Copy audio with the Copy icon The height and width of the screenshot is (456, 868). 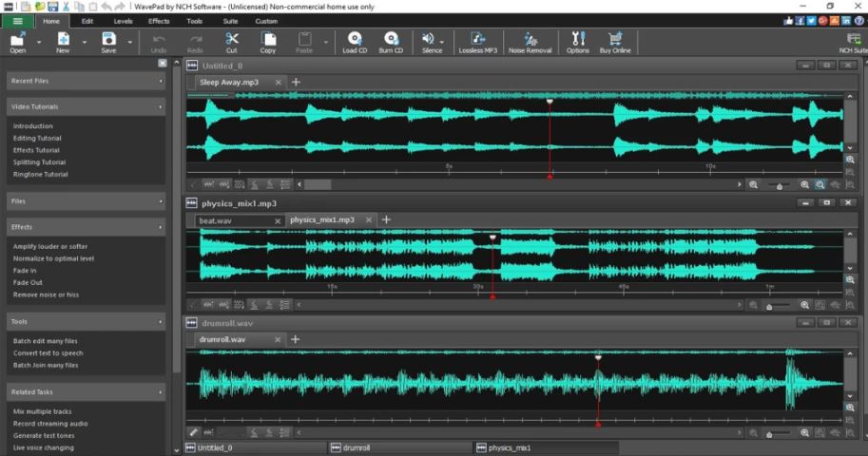tap(268, 42)
